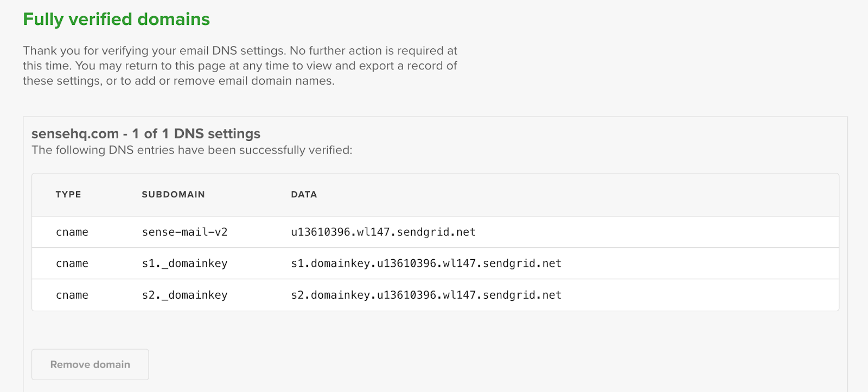Click the Fully verified domains heading
Screen dimensions: 868x392
click(116, 20)
